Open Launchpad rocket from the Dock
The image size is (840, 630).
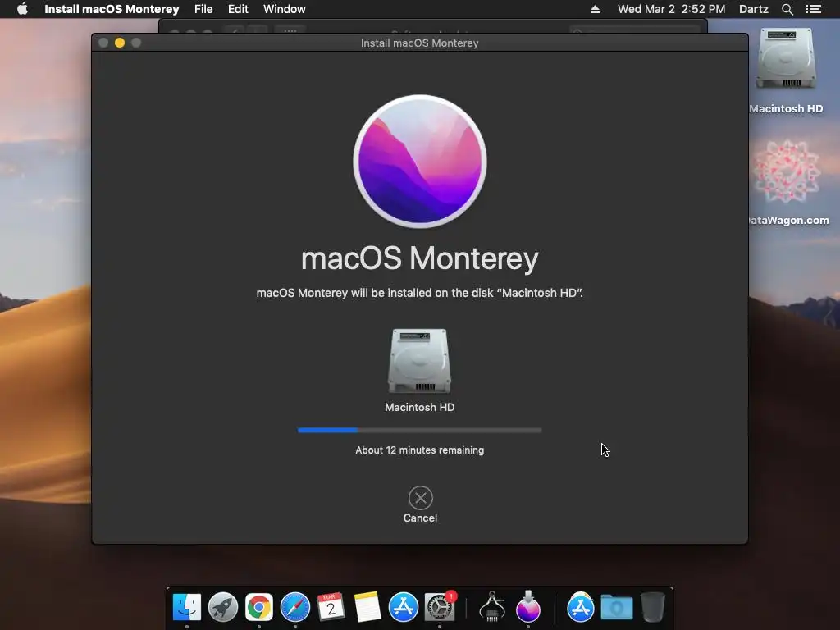tap(223, 607)
